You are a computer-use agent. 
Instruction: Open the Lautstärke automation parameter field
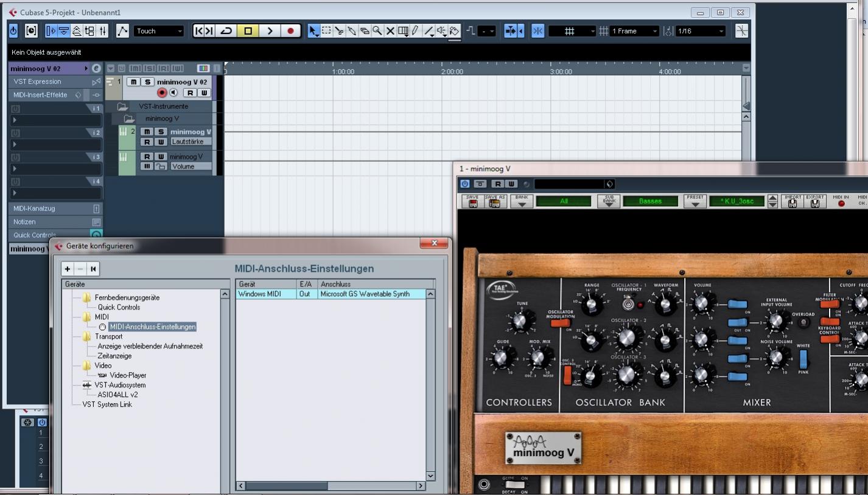(191, 142)
